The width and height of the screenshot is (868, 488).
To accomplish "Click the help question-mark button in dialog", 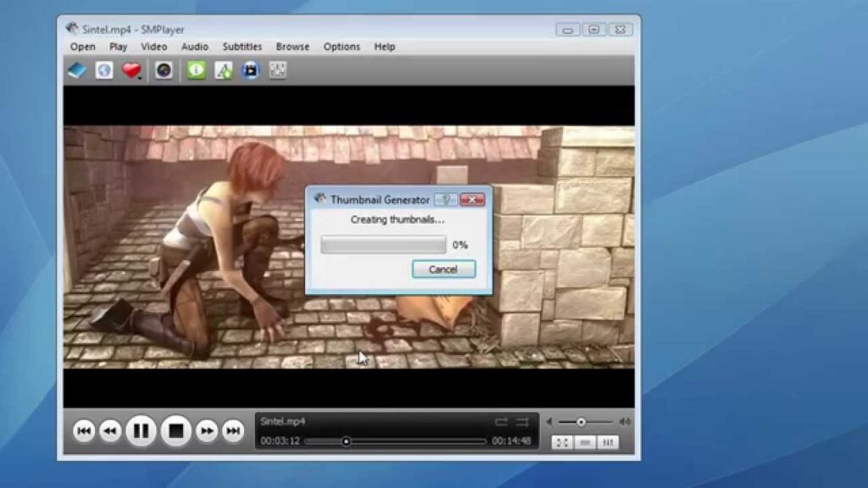I will [446, 200].
